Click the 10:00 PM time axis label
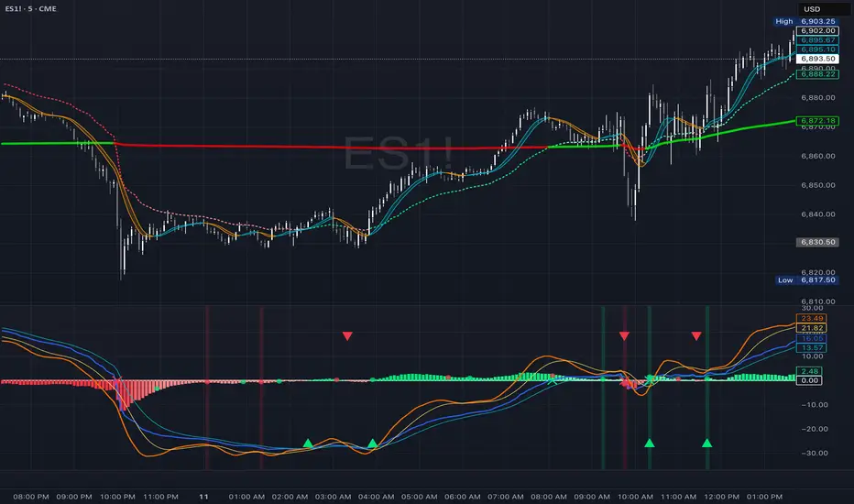854x504 pixels. pyautogui.click(x=117, y=497)
